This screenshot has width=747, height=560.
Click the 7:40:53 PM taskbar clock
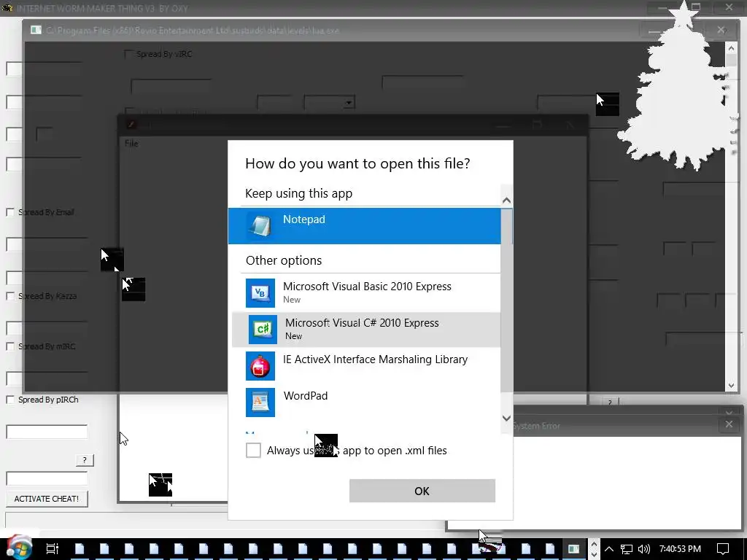[680, 549]
